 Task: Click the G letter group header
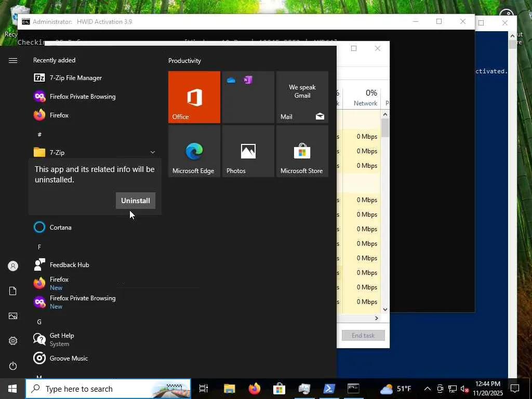39,322
